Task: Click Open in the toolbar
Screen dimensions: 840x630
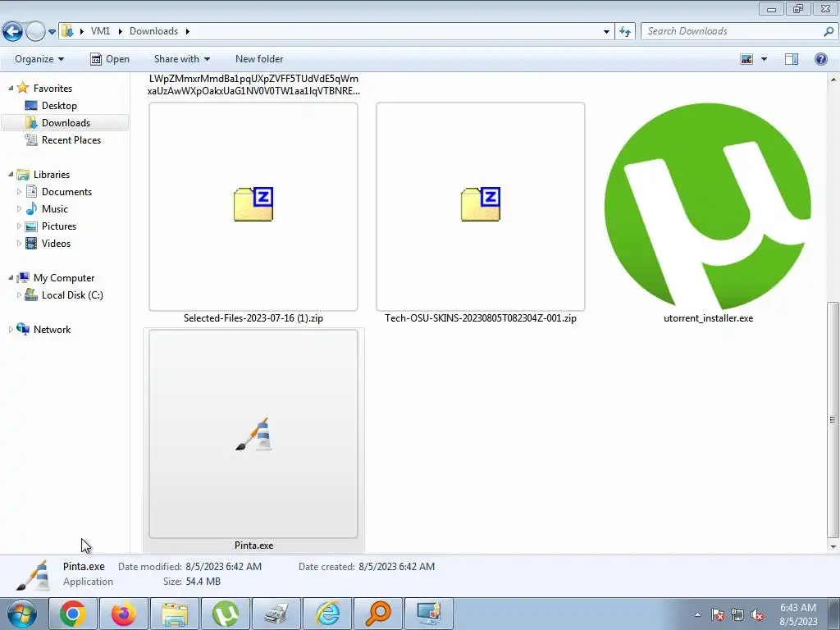Action: pyautogui.click(x=110, y=59)
